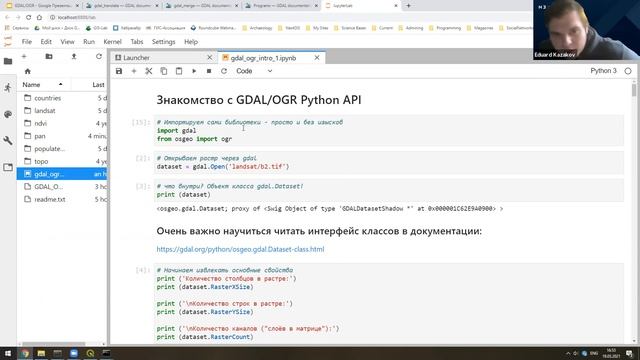This screenshot has width=640, height=360.
Task: Reload the browser page
Action: coord(28,18)
